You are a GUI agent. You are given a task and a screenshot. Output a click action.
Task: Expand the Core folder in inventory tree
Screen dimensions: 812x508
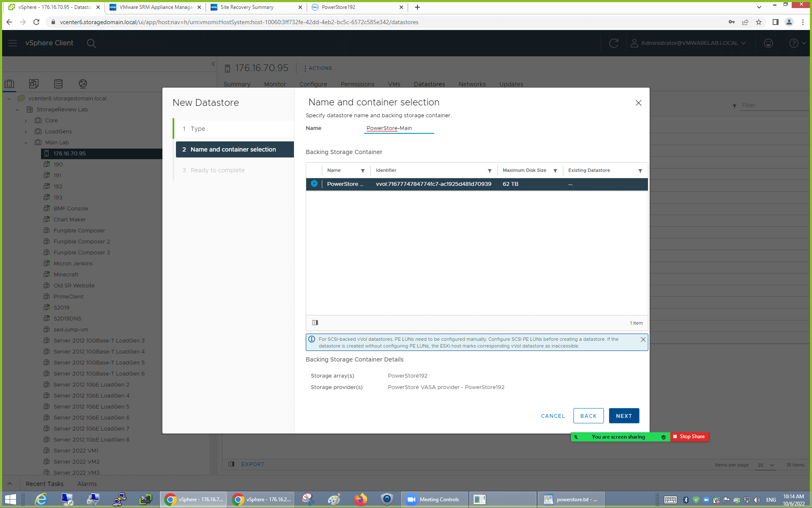[x=26, y=121]
